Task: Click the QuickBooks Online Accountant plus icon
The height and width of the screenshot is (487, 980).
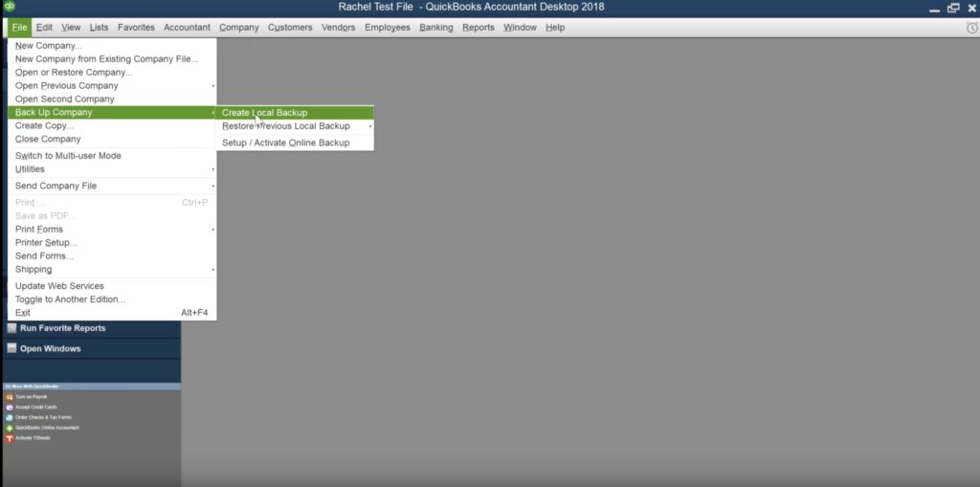Action: click(x=10, y=429)
